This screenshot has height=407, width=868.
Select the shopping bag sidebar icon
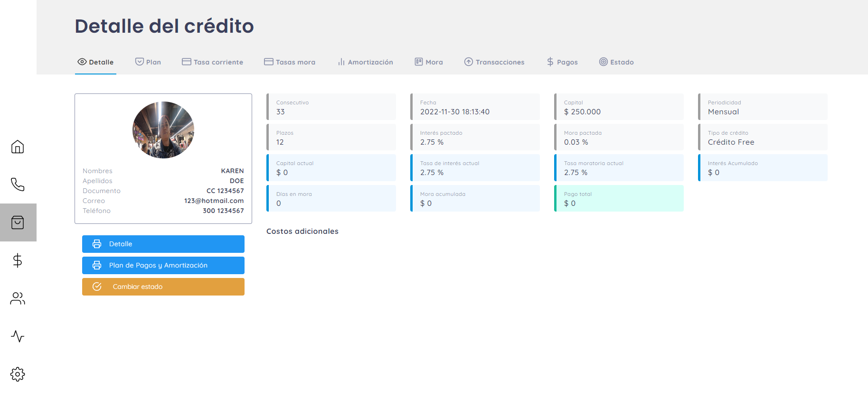(x=18, y=222)
